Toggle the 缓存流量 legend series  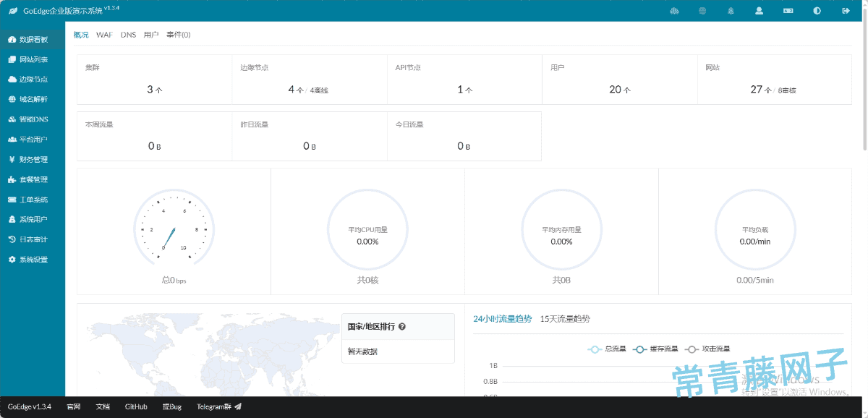pos(655,349)
